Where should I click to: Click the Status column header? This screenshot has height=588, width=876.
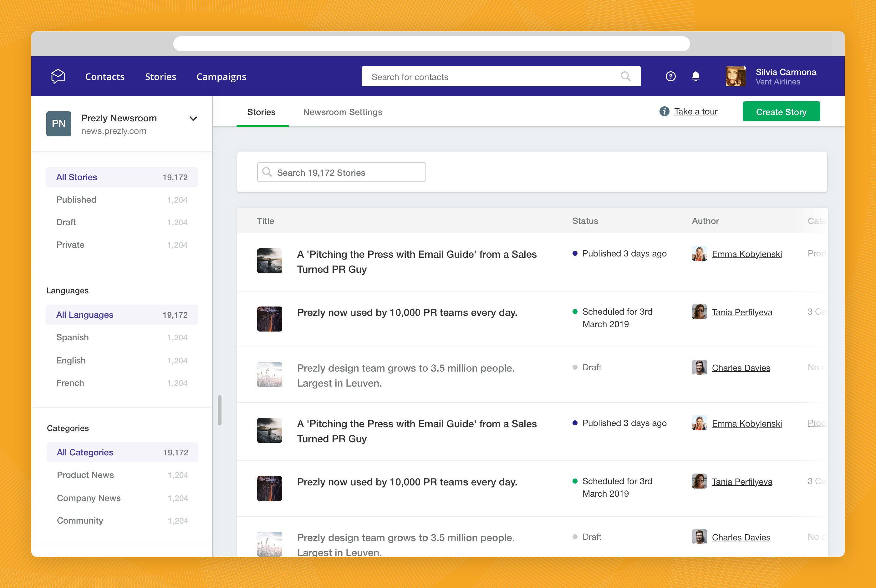585,221
